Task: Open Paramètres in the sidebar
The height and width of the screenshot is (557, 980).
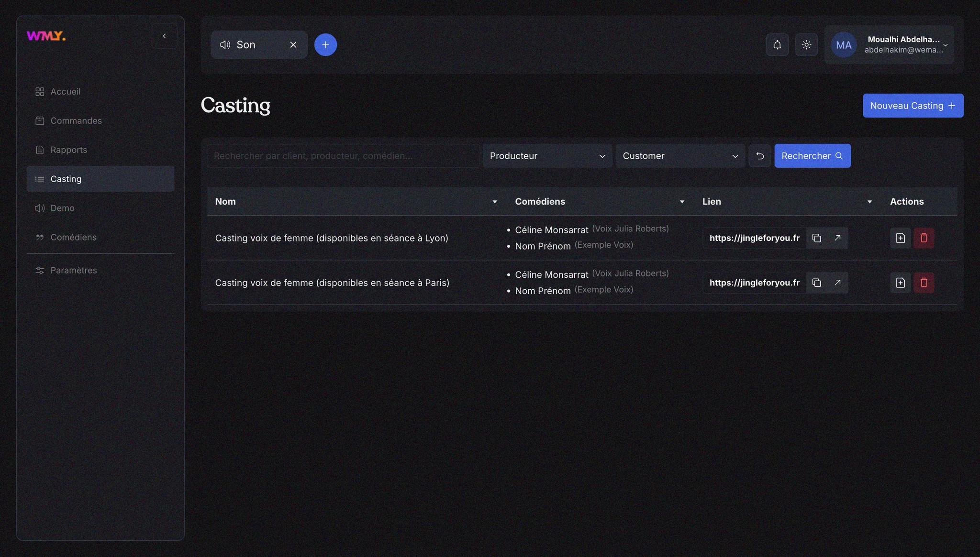Action: tap(73, 271)
